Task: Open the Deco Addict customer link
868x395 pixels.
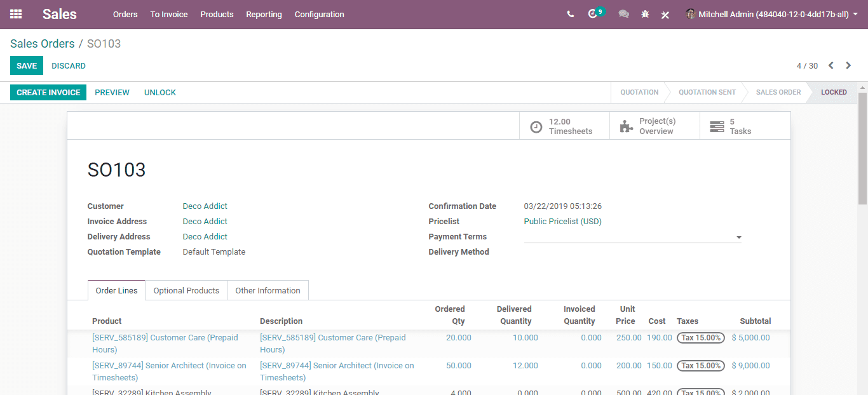Action: click(x=205, y=206)
